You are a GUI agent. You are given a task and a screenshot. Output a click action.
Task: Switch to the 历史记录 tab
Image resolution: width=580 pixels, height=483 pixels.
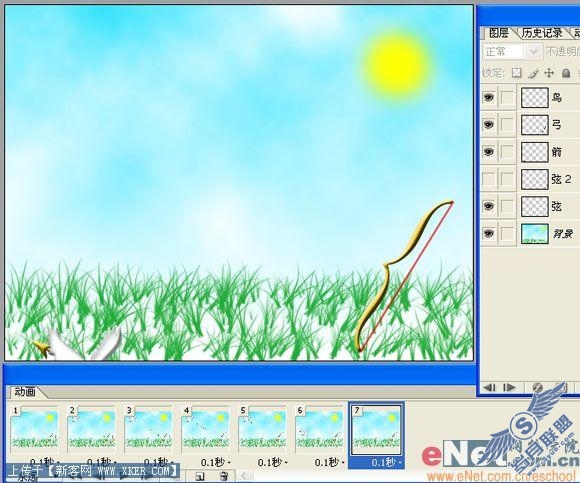542,33
